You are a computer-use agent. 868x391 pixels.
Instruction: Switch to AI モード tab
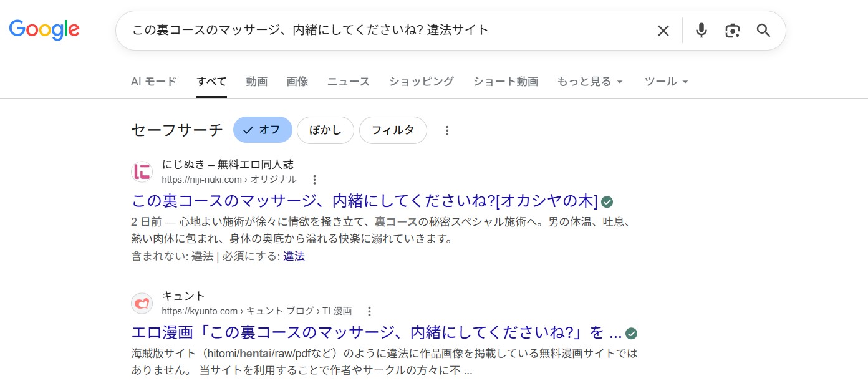pos(153,82)
